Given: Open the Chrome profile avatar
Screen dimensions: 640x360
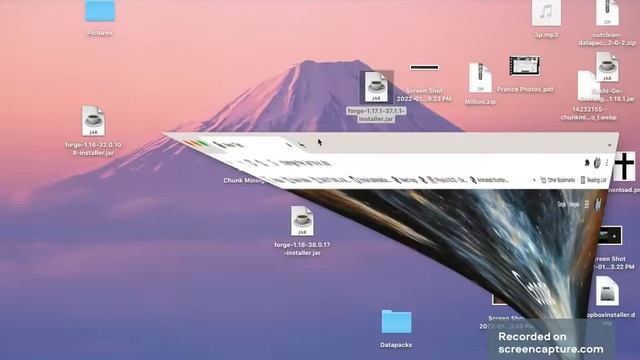Looking at the screenshot, I should [x=597, y=163].
